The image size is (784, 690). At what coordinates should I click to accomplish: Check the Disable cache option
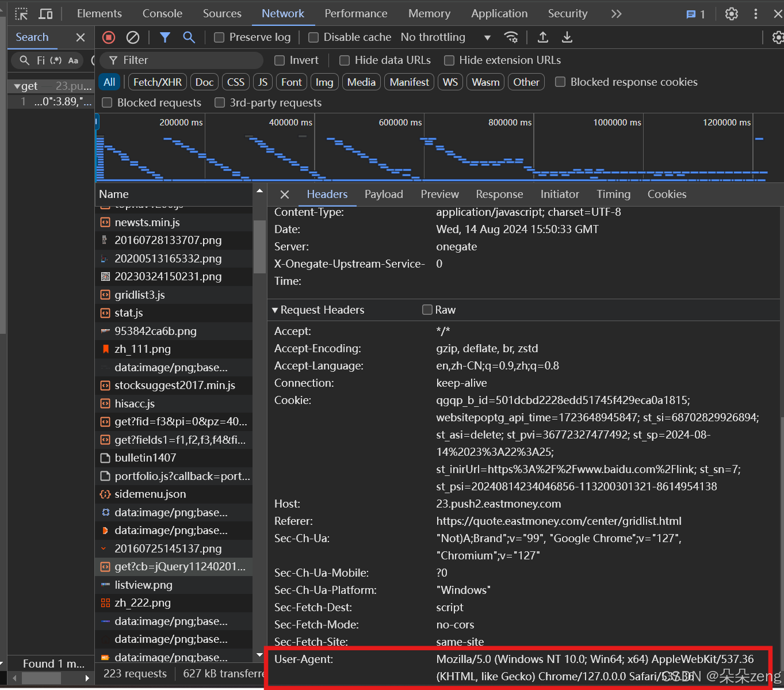click(313, 37)
